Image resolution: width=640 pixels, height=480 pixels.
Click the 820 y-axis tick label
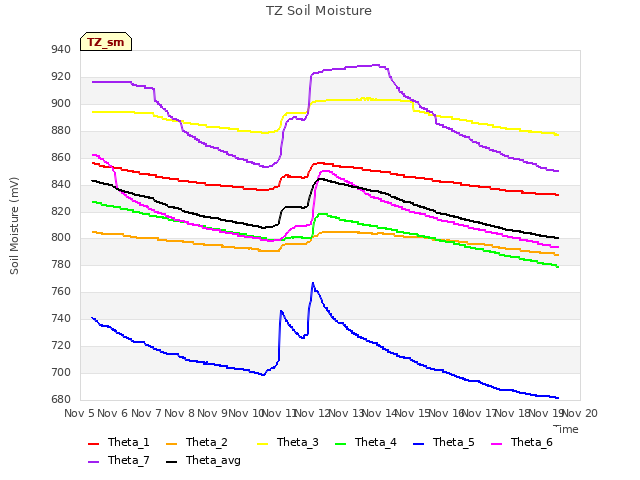pos(61,211)
